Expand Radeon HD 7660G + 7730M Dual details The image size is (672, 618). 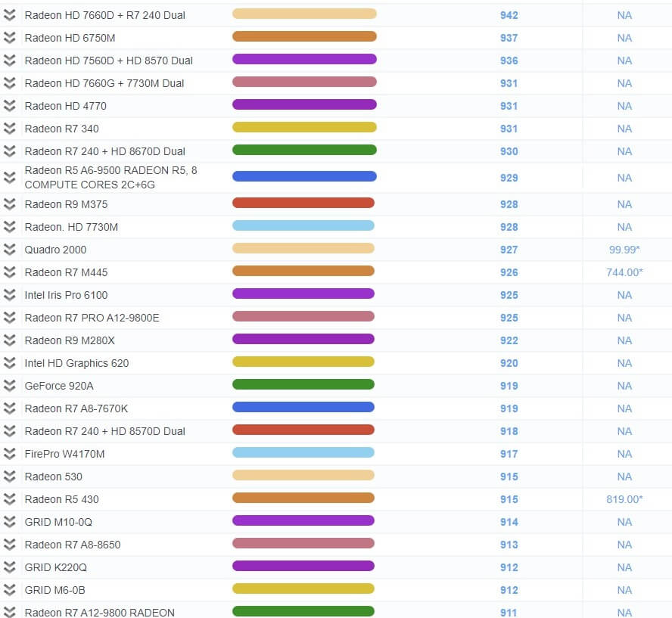coord(9,83)
